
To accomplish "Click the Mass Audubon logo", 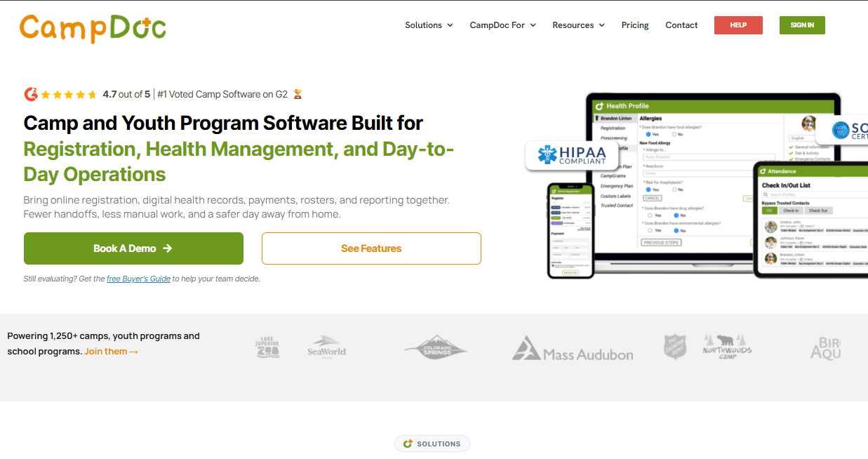I will point(573,348).
